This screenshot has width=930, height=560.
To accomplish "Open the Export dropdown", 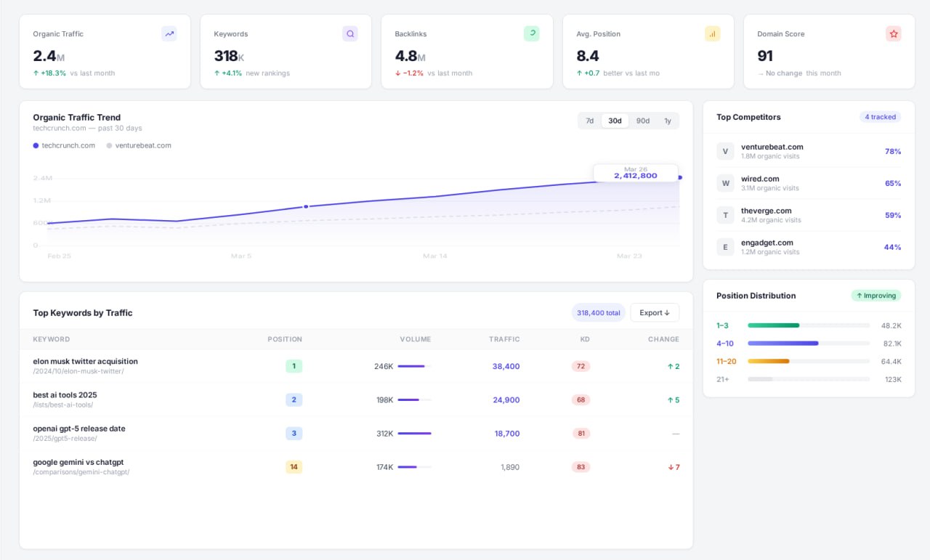I will click(654, 312).
